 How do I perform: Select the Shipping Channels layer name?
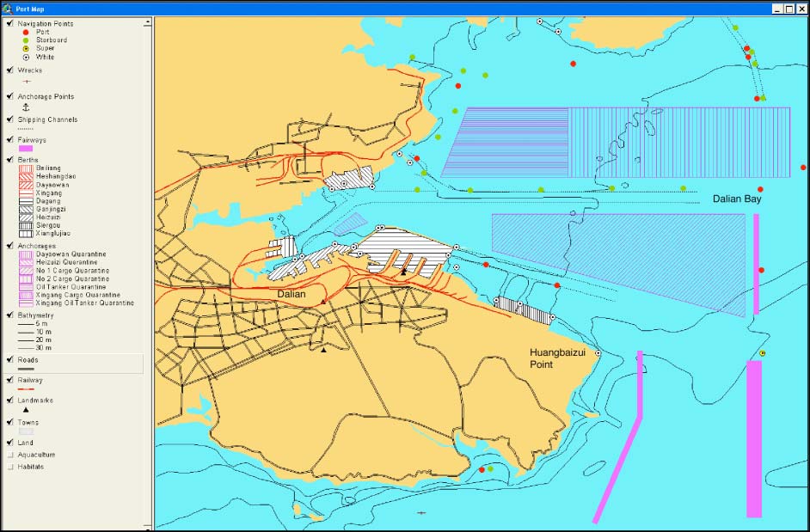47,119
